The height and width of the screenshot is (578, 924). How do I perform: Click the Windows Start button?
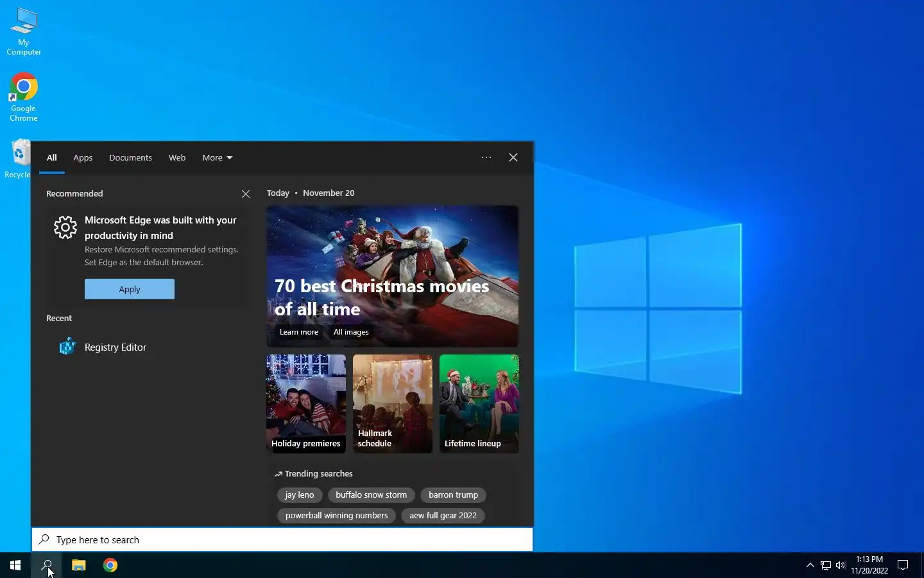(15, 565)
